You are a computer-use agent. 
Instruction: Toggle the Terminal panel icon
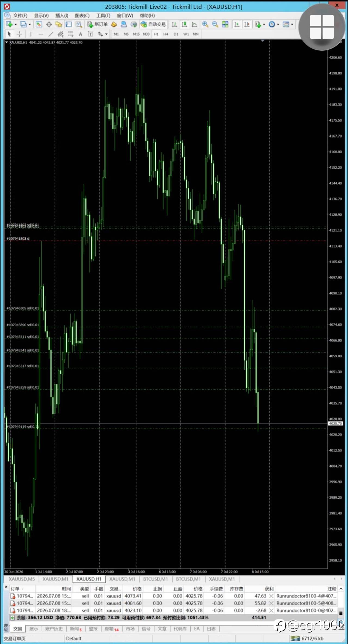coord(69,24)
